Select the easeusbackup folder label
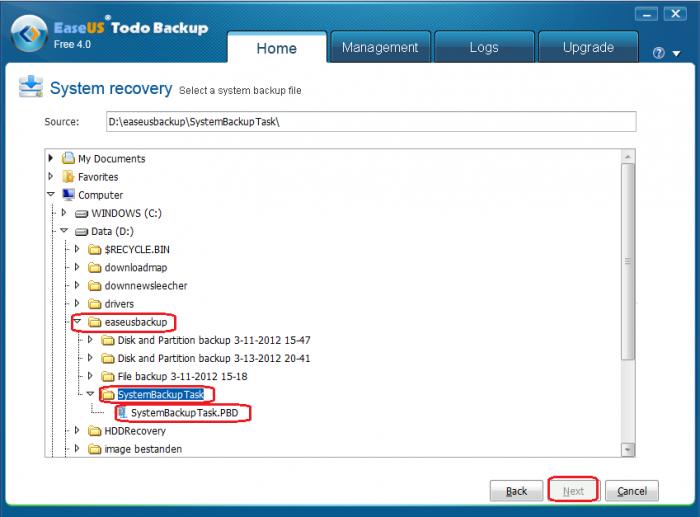The height and width of the screenshot is (517, 700). (136, 322)
